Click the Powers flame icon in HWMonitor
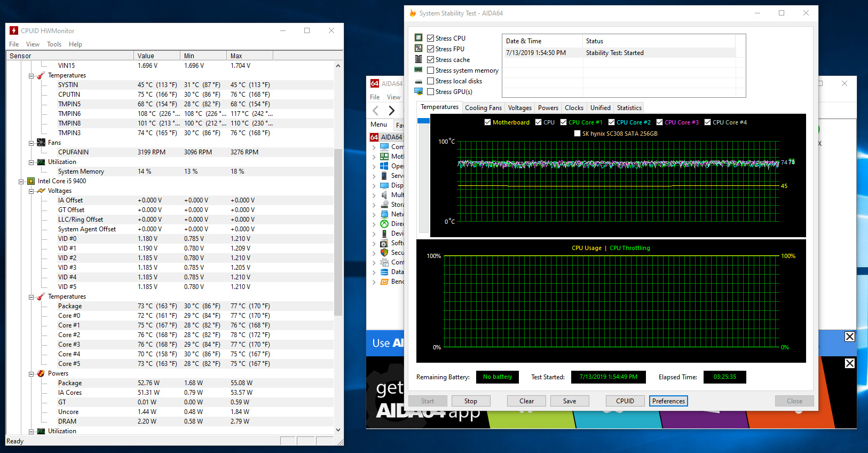Viewport: 868px width, 453px height. click(x=41, y=373)
